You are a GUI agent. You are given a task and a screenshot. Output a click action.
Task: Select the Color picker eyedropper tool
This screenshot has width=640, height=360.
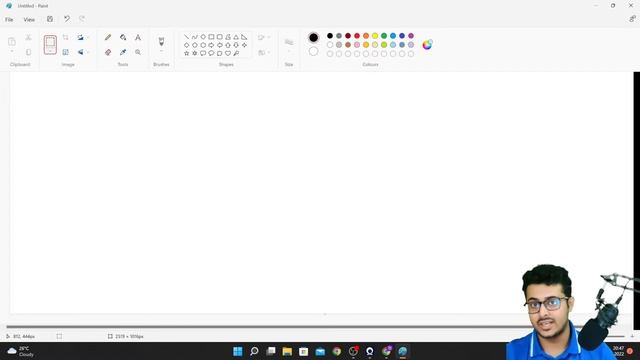point(123,52)
